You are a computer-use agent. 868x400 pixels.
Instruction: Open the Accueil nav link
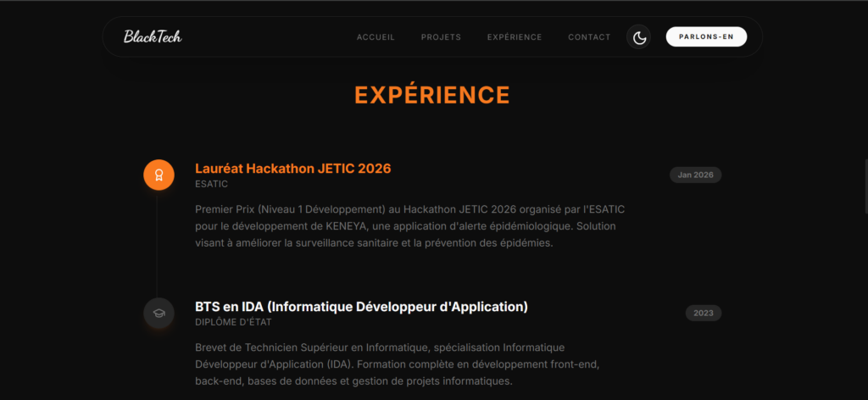coord(376,37)
